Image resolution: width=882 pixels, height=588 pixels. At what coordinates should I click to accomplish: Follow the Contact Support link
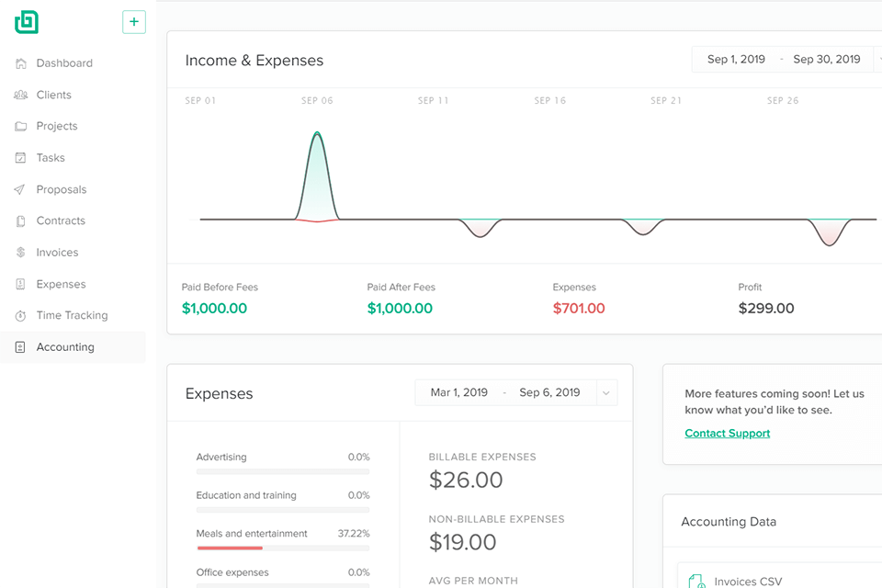pyautogui.click(x=728, y=434)
